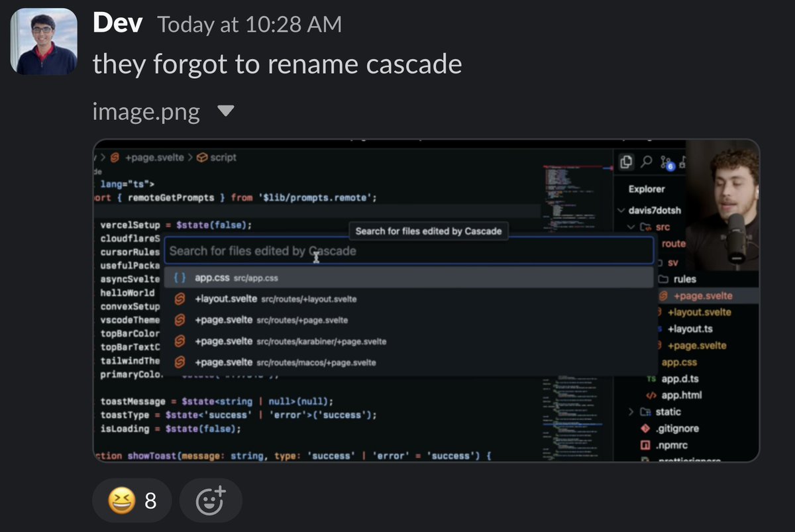The height and width of the screenshot is (532, 795).
Task: Click the lang="ts" code line
Action: (x=126, y=184)
